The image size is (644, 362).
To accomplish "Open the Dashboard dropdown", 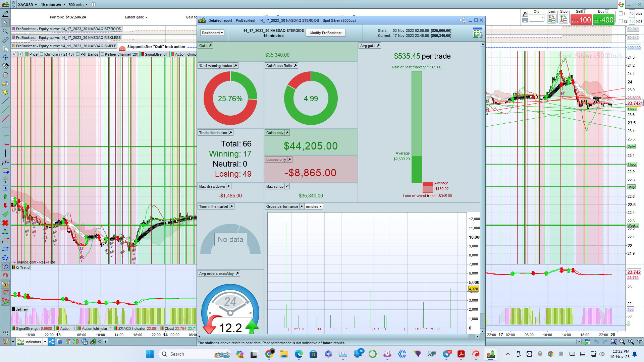I will pos(212,33).
